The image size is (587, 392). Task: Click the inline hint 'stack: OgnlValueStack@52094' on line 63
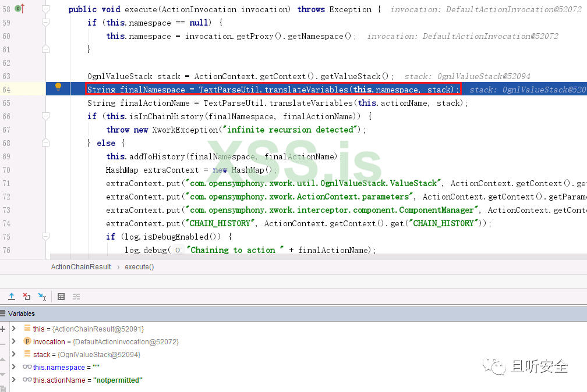coord(467,76)
